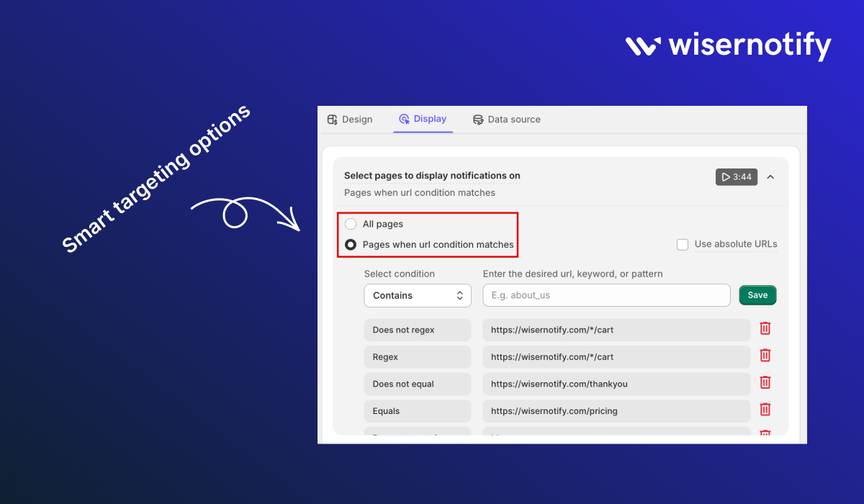Open the Contains condition dropdown
This screenshot has width=864, height=504.
coord(418,295)
